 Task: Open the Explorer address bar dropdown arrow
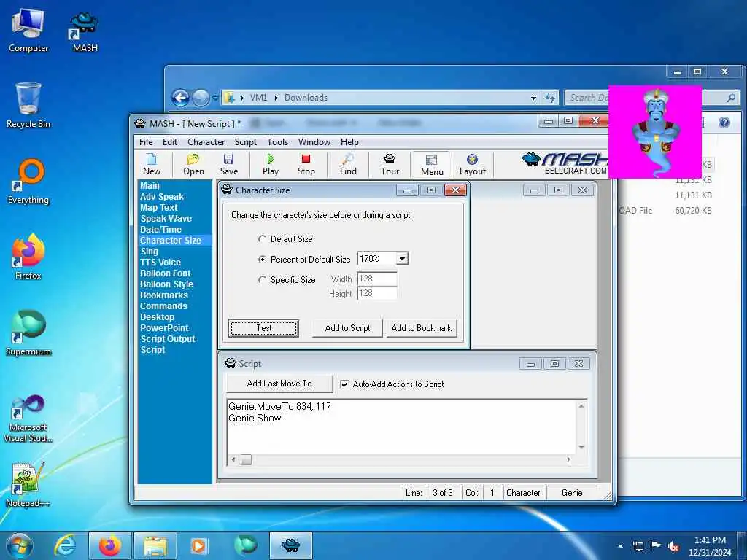click(x=533, y=98)
